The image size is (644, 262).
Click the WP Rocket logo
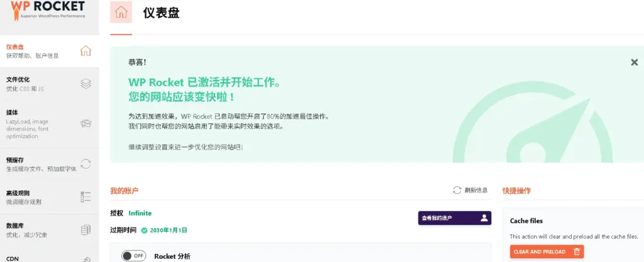pos(47,10)
